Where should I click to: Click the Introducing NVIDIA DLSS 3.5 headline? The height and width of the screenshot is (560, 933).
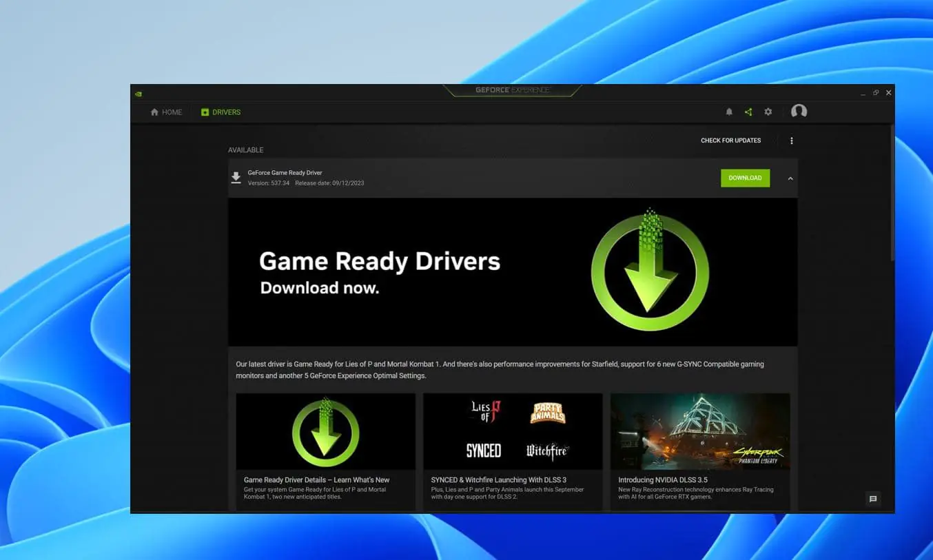point(662,480)
